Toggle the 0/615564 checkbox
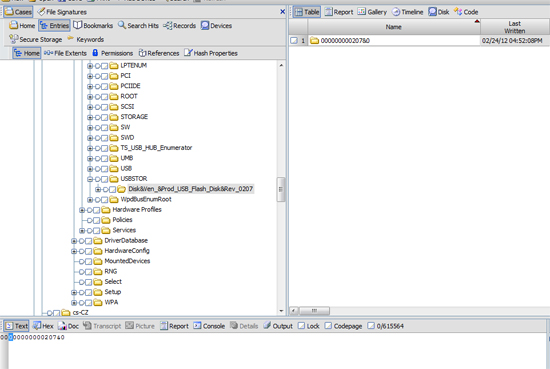Image resolution: width=550 pixels, height=369 pixels. [x=371, y=326]
